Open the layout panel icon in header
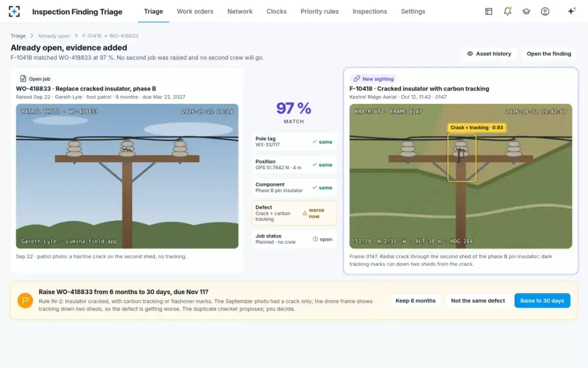The height and width of the screenshot is (368, 588). (489, 11)
